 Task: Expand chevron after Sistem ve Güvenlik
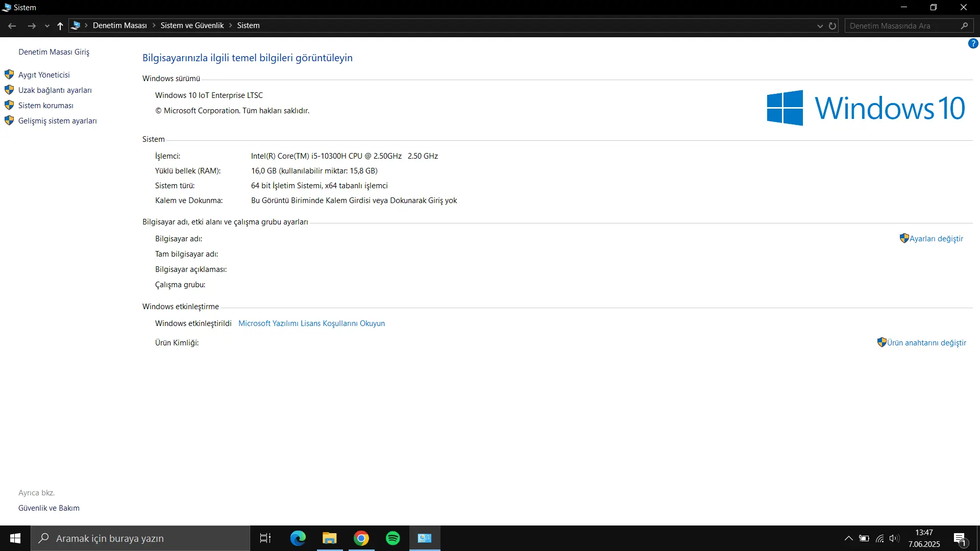coord(231,26)
